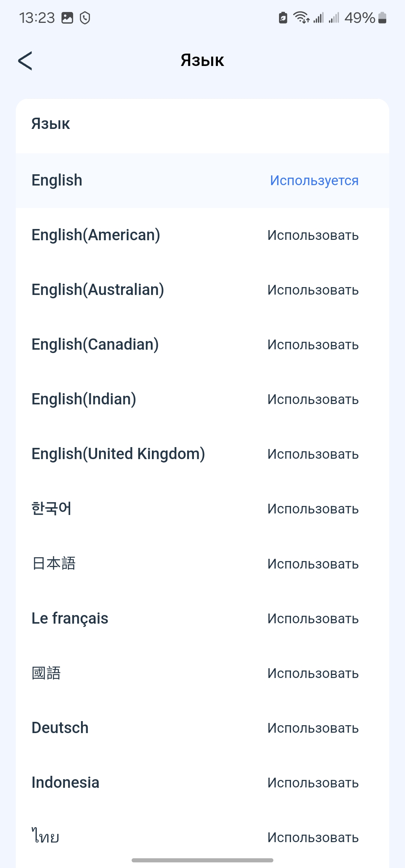Tap Использовать beside English(Indian)
Screen dimensions: 405x868
click(313, 400)
